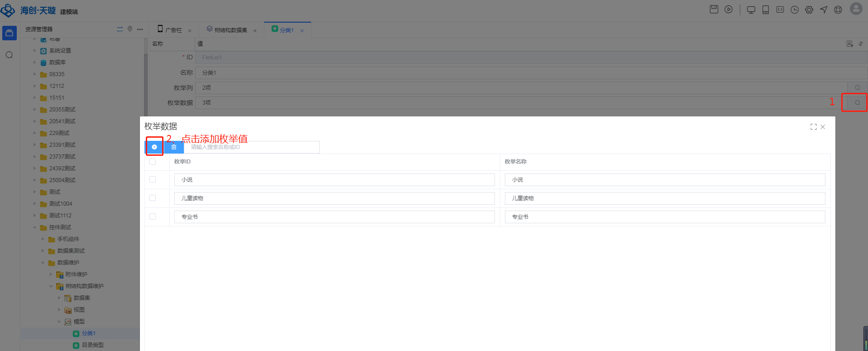
Task: Check the box for the 儿童读物 row
Action: click(153, 198)
